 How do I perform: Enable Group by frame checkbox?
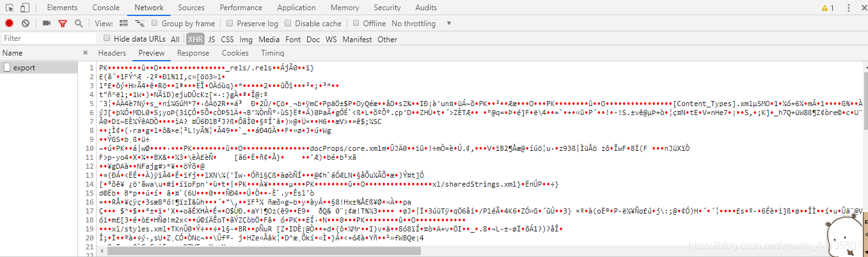155,23
